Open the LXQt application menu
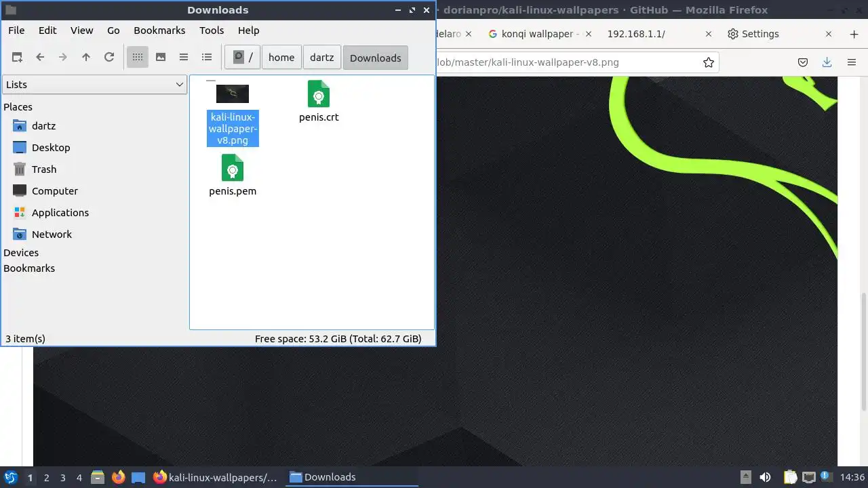 tap(11, 477)
